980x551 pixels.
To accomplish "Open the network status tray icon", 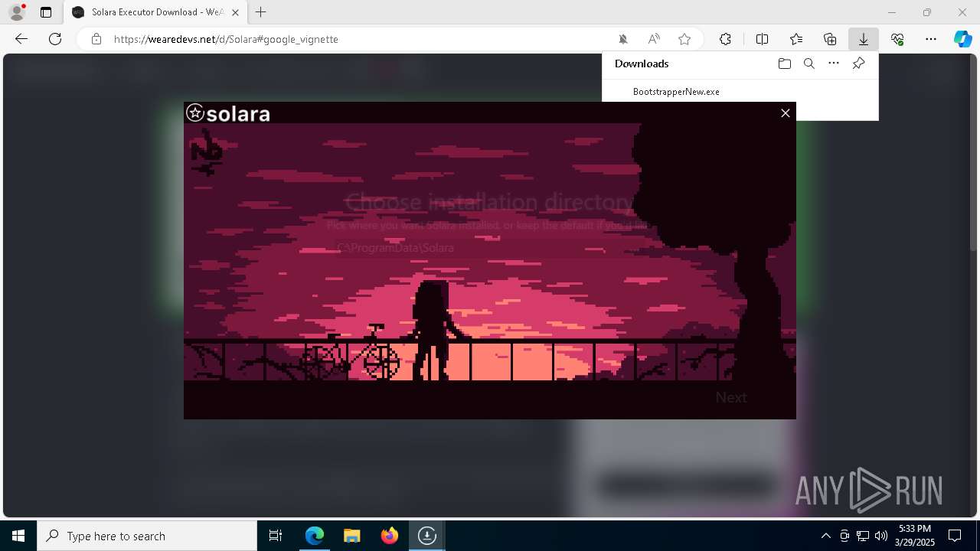I will click(x=863, y=536).
